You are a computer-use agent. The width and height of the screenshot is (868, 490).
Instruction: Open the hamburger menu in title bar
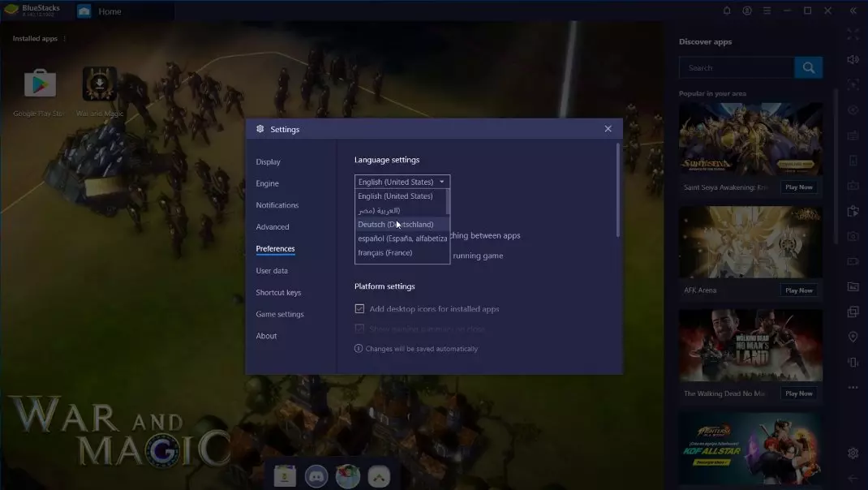(x=767, y=11)
